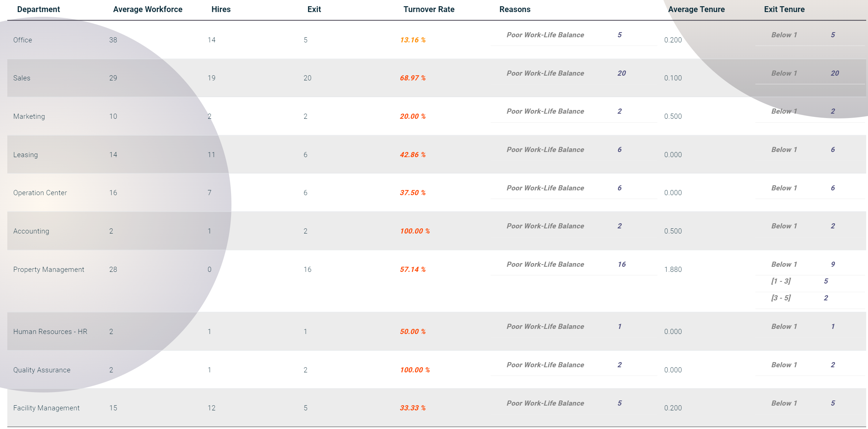Viewport: 868px width, 429px height.
Task: Click Sales reason count 20
Action: point(622,73)
